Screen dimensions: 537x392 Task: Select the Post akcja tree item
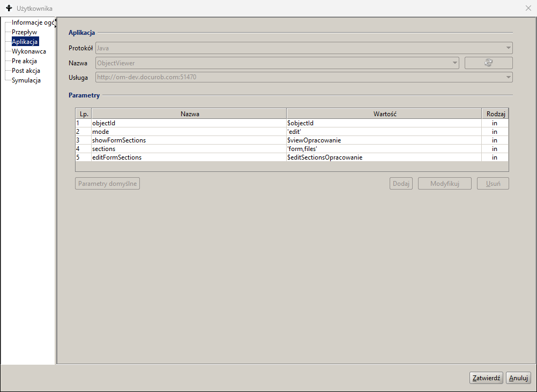(x=26, y=71)
